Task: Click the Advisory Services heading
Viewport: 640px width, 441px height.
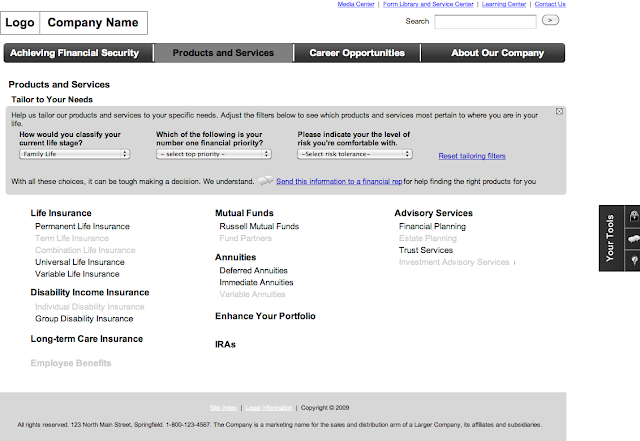Action: click(433, 213)
